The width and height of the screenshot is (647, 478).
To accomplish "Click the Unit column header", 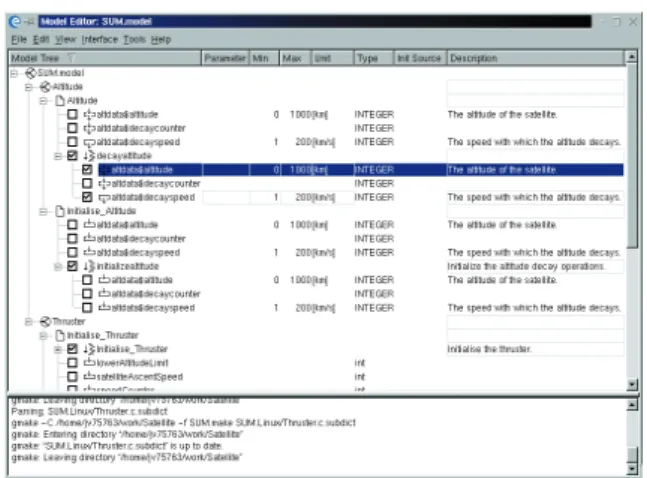I will pyautogui.click(x=333, y=58).
